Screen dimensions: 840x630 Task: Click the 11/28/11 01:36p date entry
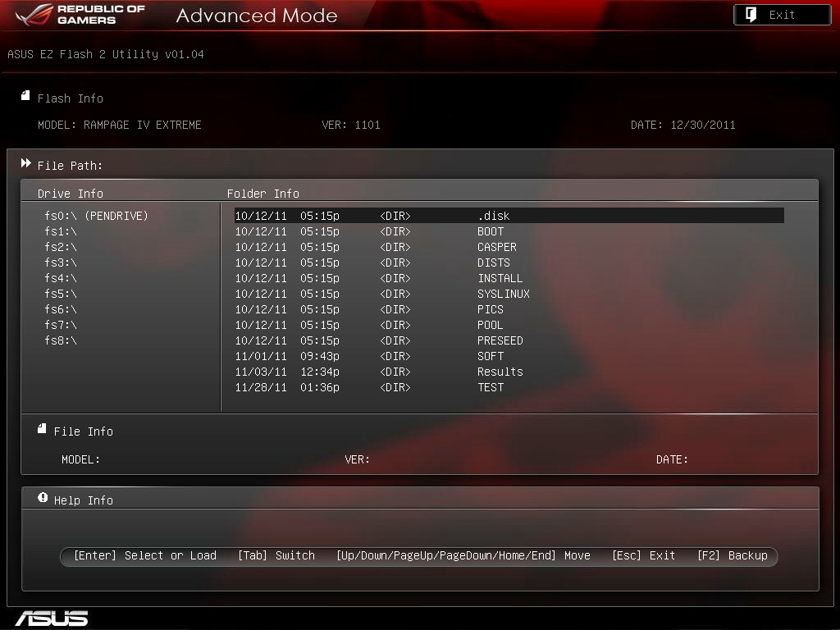(x=287, y=387)
